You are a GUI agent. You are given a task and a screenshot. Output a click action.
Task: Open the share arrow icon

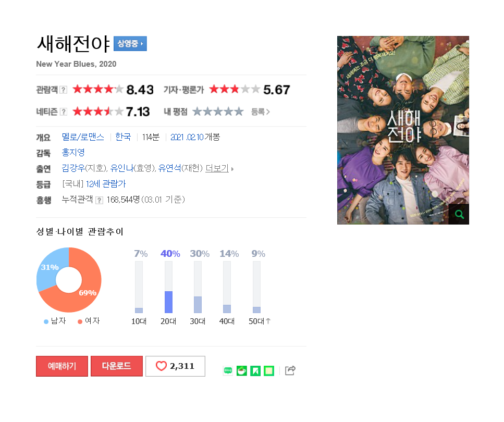[x=290, y=370]
